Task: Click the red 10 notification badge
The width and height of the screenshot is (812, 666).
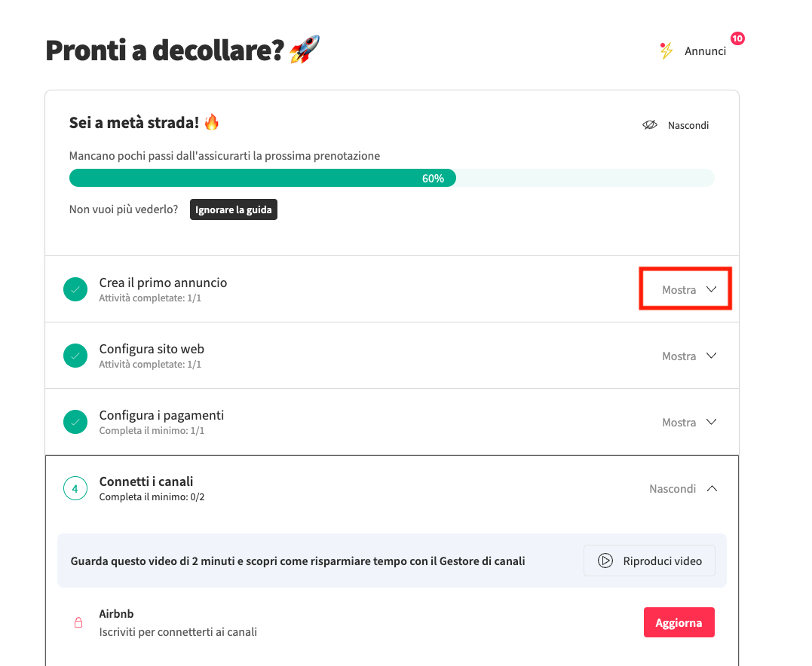Action: point(737,38)
